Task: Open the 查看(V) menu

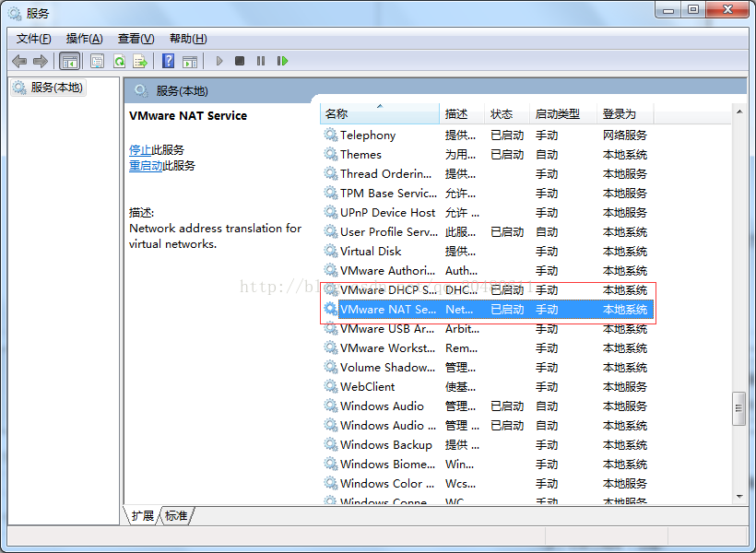Action: click(136, 39)
